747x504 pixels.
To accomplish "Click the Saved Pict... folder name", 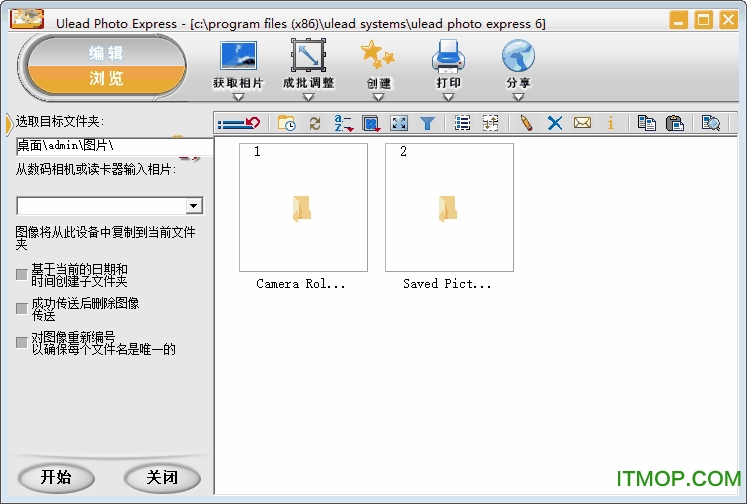I will tap(447, 284).
